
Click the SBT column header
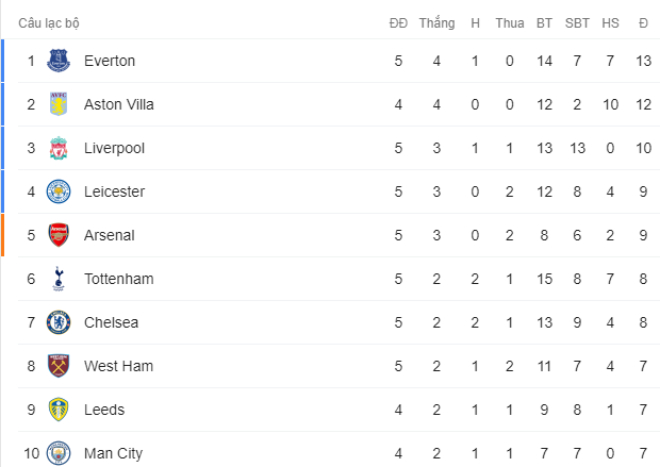(x=577, y=23)
